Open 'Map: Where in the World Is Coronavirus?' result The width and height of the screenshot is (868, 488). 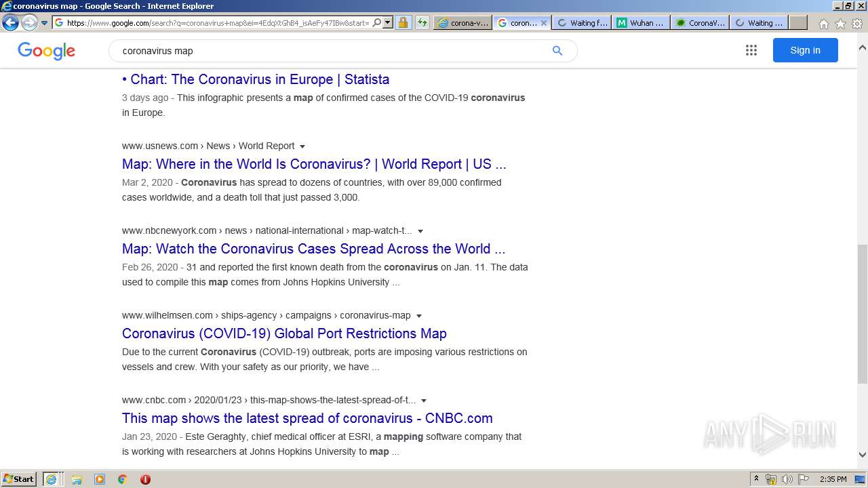click(314, 164)
